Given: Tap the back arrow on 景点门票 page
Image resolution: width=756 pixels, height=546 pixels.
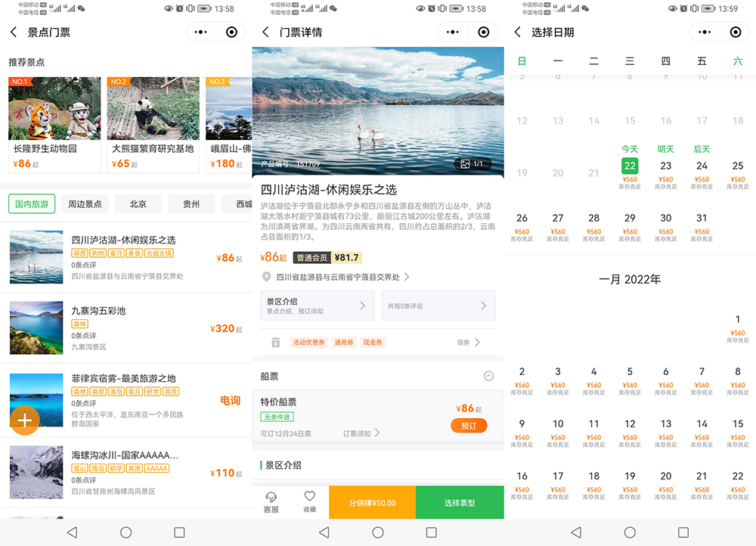Looking at the screenshot, I should tap(15, 32).
